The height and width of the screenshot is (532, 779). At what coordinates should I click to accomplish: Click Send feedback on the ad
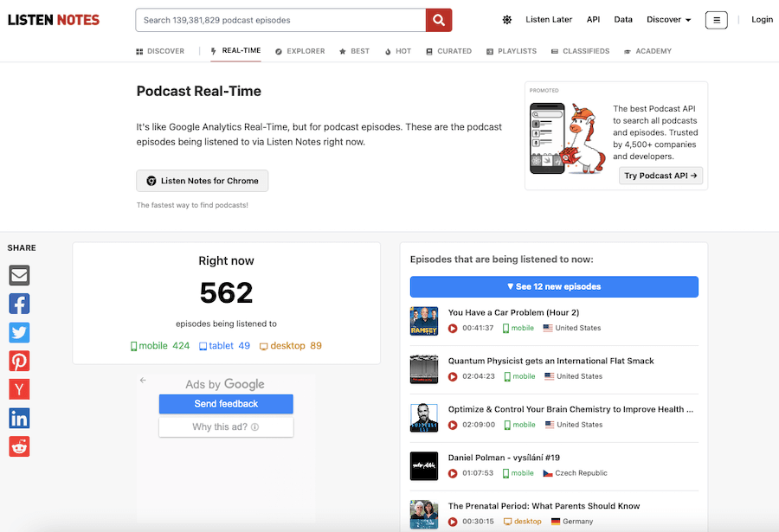[x=226, y=404]
